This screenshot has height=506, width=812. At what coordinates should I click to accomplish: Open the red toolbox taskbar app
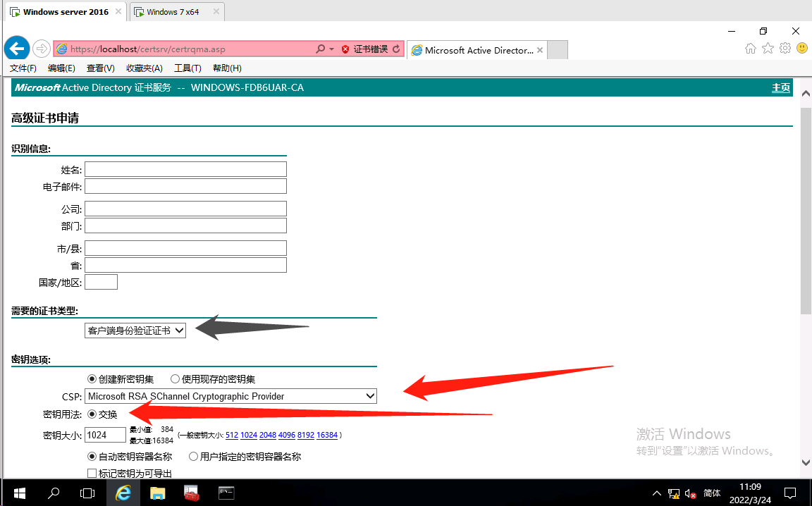coord(192,493)
